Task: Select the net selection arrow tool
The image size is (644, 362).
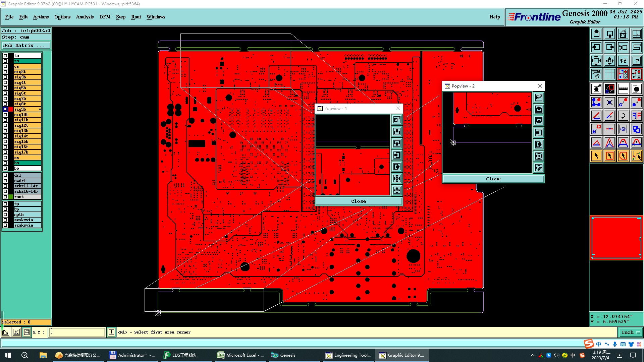Action: click(636, 156)
